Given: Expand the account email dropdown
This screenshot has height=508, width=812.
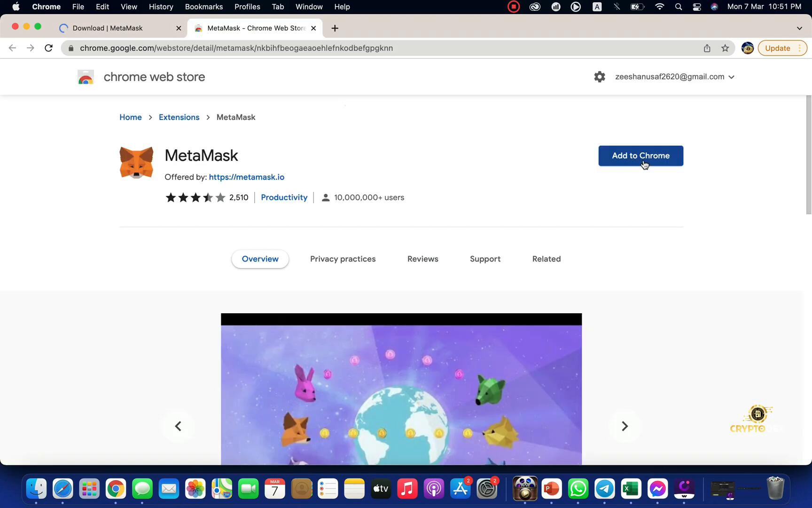Looking at the screenshot, I should [731, 77].
